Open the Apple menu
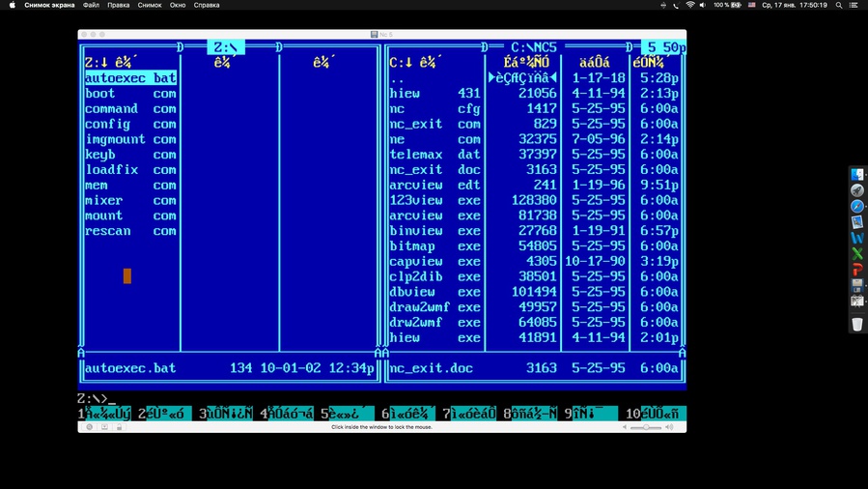 pyautogui.click(x=13, y=5)
